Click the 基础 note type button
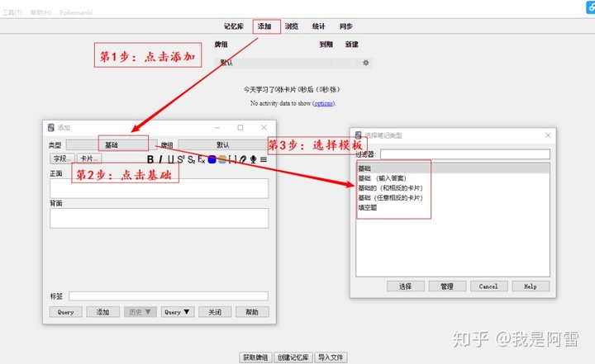 [x=112, y=144]
